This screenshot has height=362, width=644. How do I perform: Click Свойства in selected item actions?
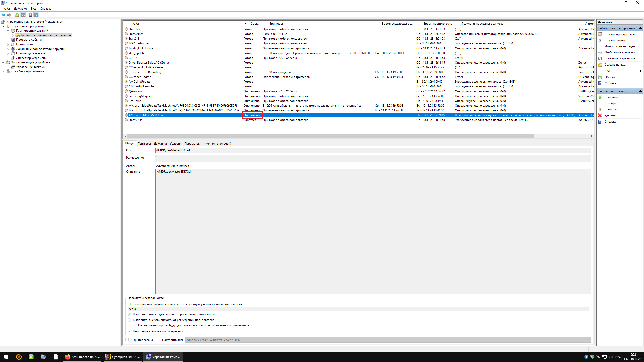pos(611,109)
